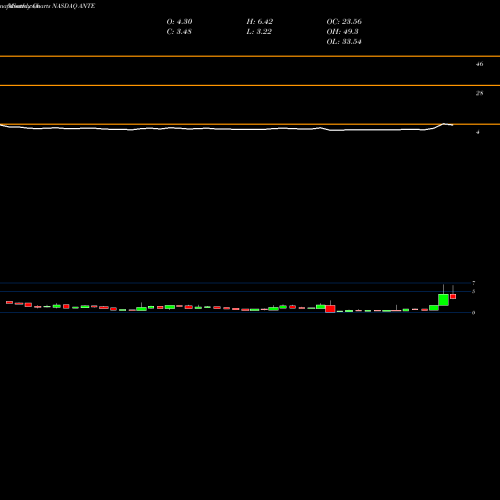
Task: Click the 0 axis label beside candles
Action: point(474,313)
